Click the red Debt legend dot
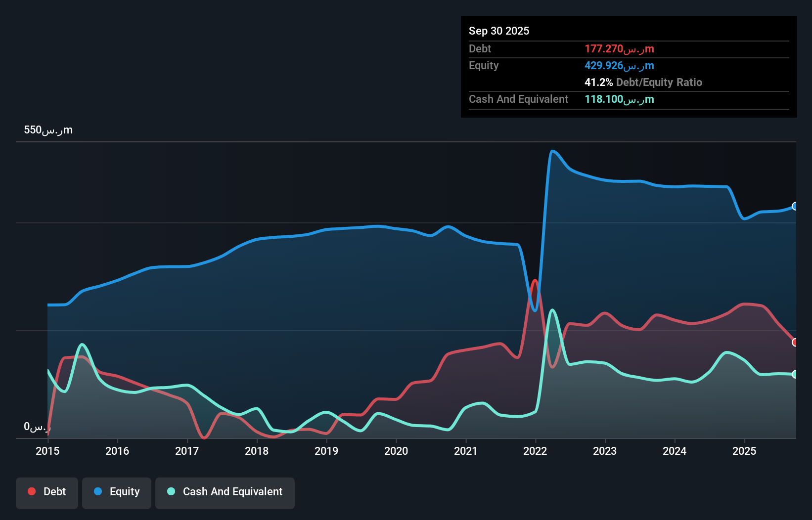The image size is (812, 520). pyautogui.click(x=31, y=491)
